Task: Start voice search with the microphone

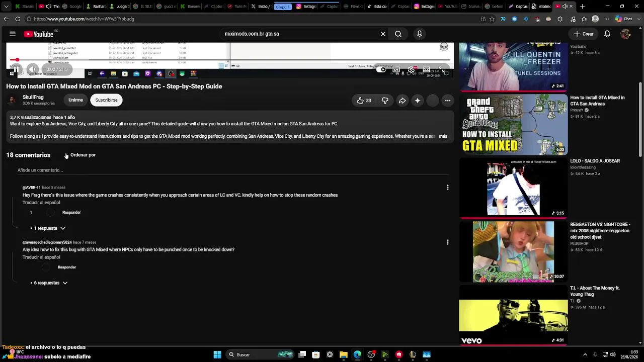Action: click(x=420, y=34)
